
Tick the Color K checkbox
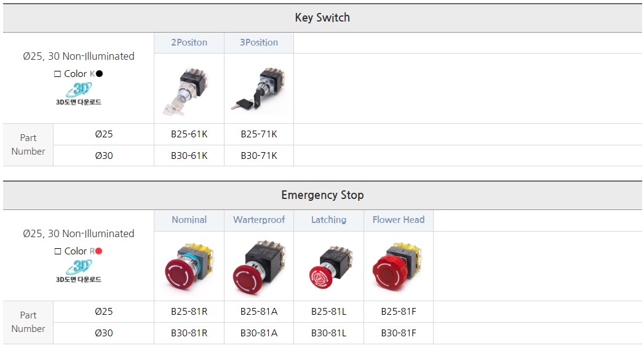coord(58,74)
